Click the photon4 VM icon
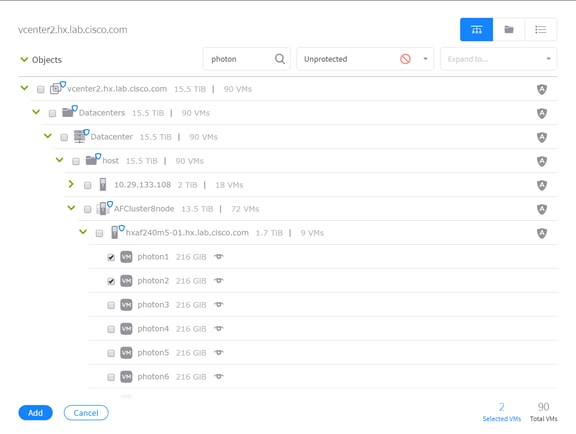Screen dimensions: 576x434 126,329
